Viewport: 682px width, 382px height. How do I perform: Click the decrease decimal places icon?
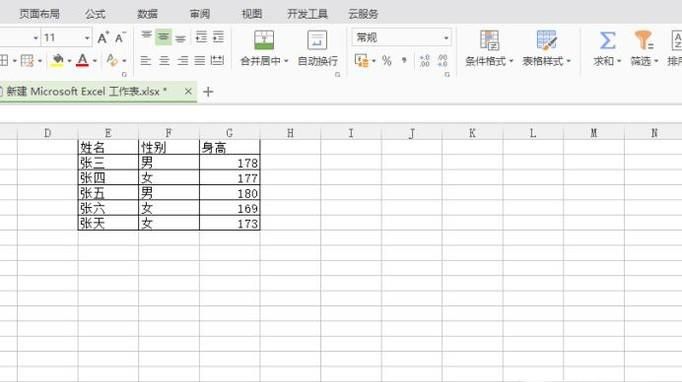click(x=442, y=60)
